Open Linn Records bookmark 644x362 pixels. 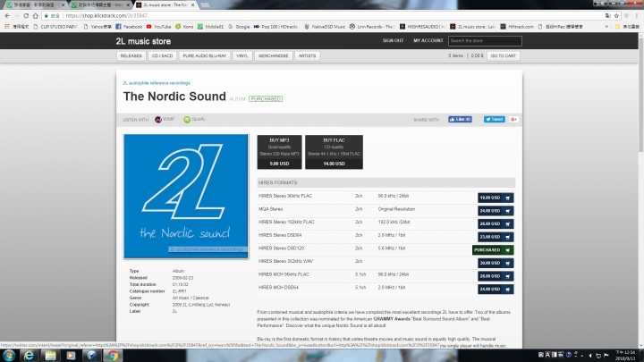[372, 26]
